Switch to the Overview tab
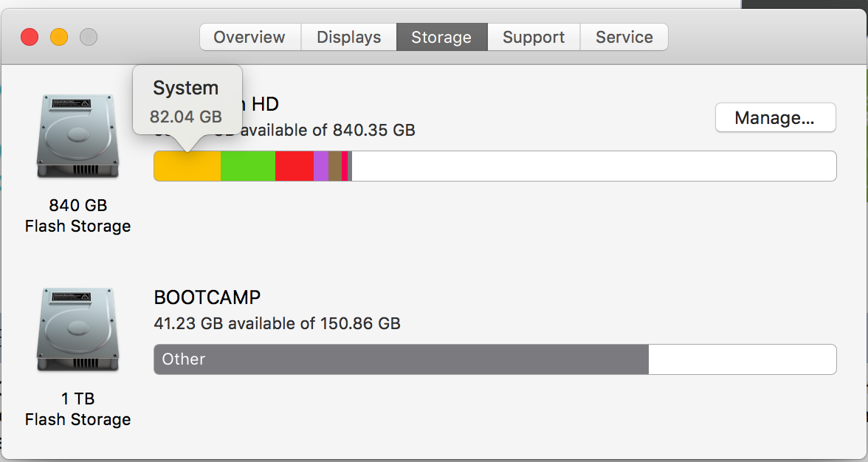This screenshot has height=462, width=868. tap(250, 37)
